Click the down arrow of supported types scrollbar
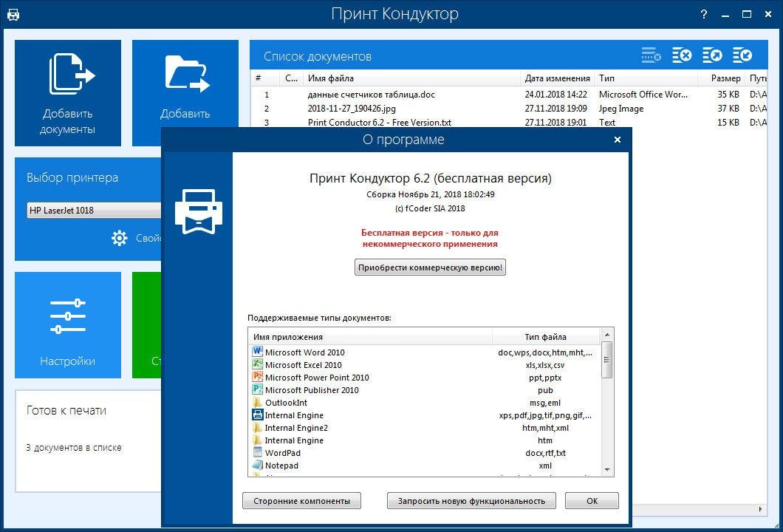The height and width of the screenshot is (532, 783). pyautogui.click(x=606, y=469)
